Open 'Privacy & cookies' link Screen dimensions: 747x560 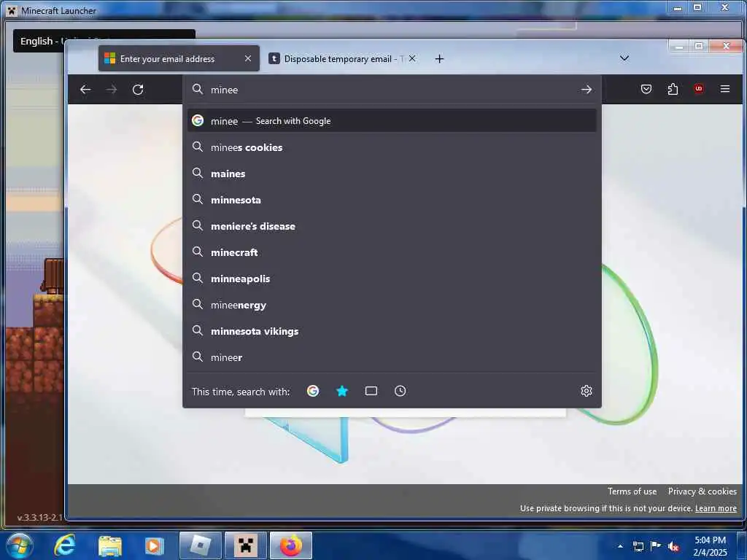pos(703,491)
